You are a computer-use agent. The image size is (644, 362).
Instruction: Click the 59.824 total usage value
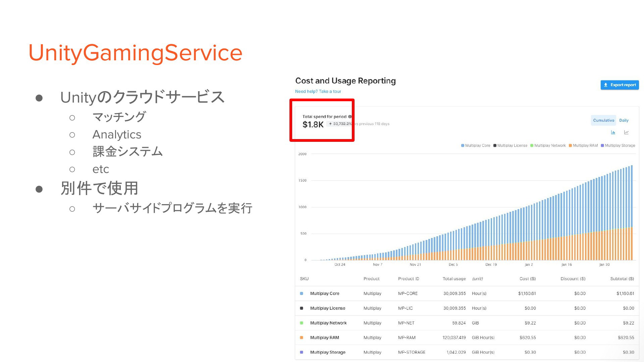(459, 323)
